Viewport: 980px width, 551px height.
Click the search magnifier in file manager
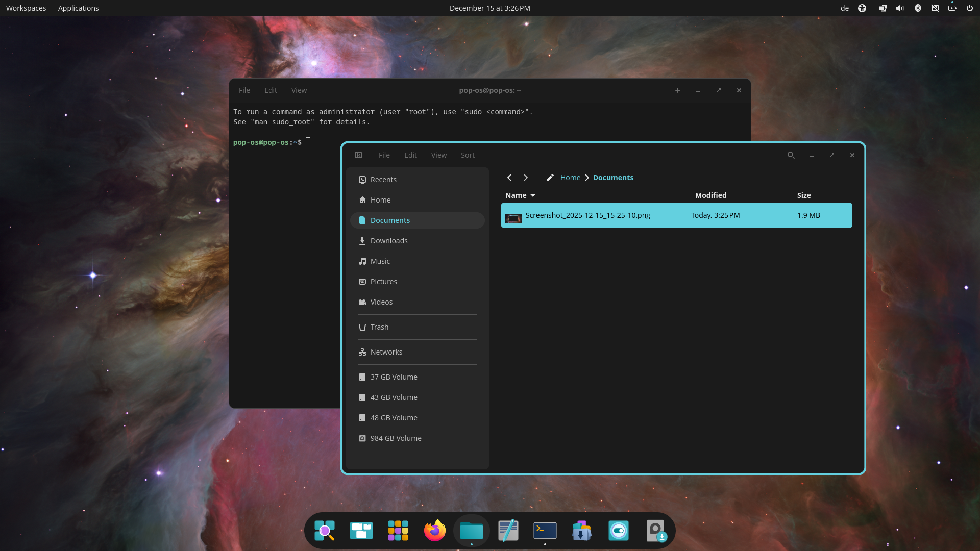click(791, 155)
